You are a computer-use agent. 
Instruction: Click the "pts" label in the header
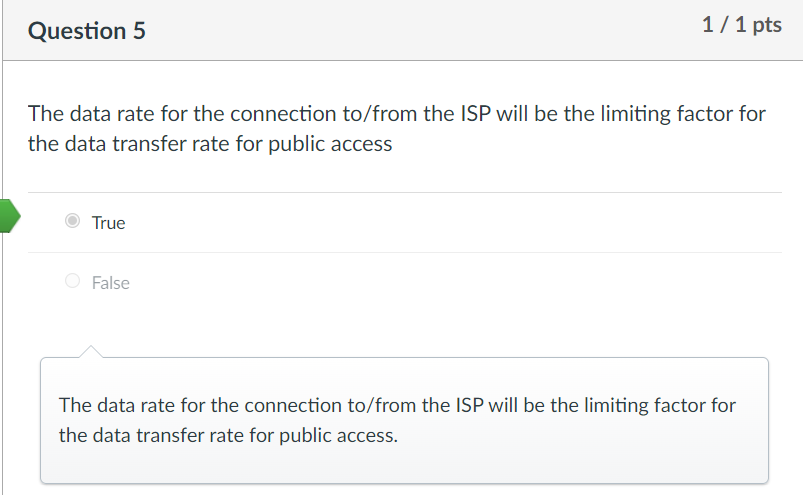click(767, 25)
